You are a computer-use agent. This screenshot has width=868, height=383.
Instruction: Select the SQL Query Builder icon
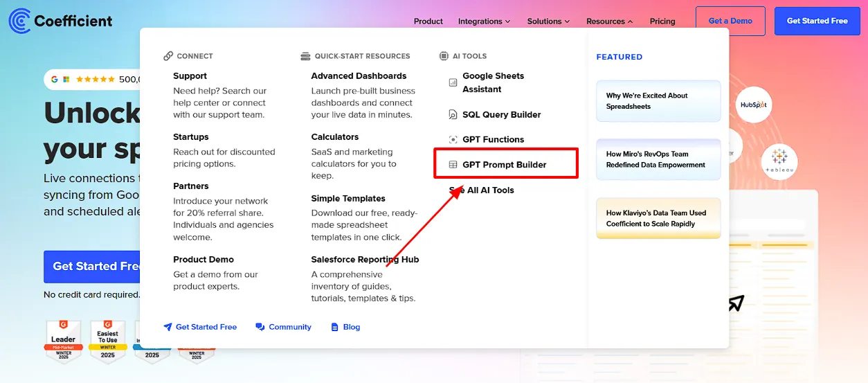(x=453, y=115)
